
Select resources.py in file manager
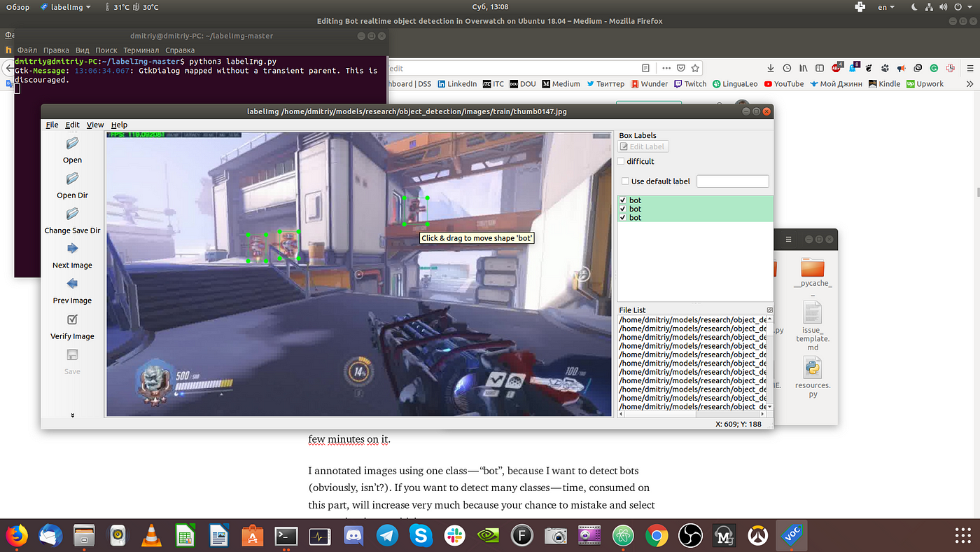(812, 378)
